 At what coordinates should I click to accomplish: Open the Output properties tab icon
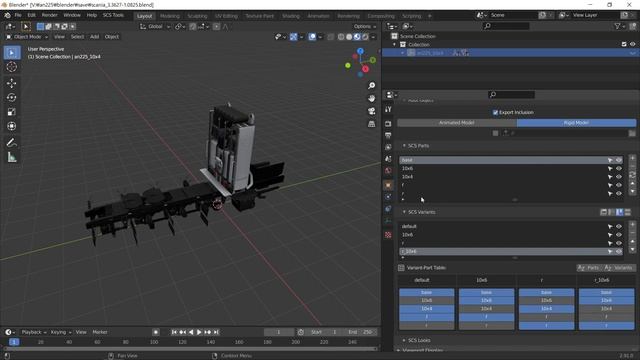(388, 135)
